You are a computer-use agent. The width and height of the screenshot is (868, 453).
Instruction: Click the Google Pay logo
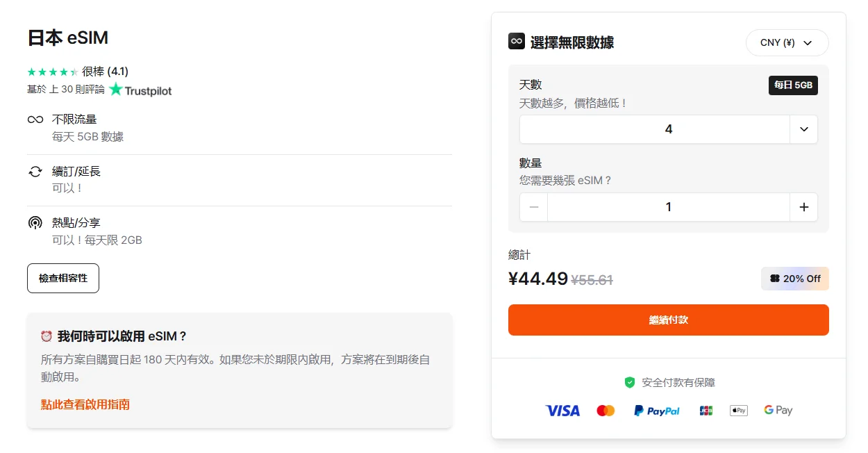point(778,411)
